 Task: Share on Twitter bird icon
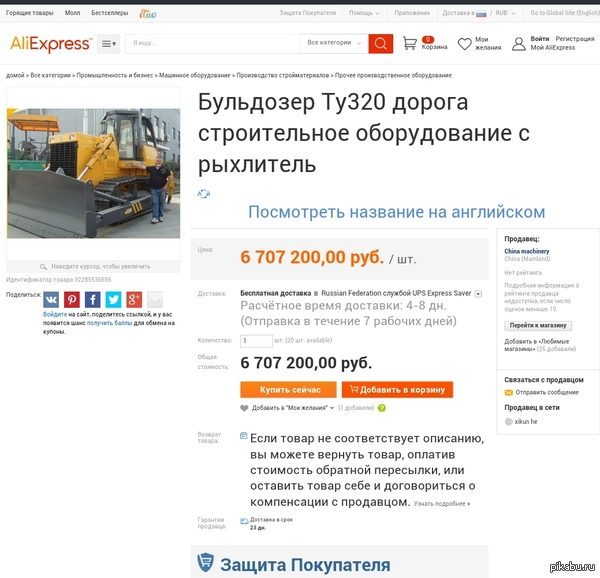(x=113, y=300)
